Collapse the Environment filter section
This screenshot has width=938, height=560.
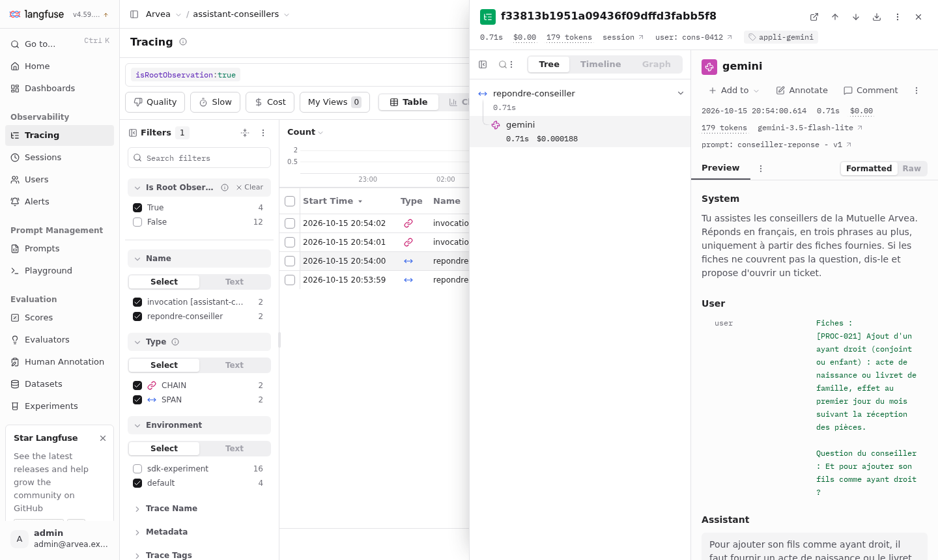(199, 425)
